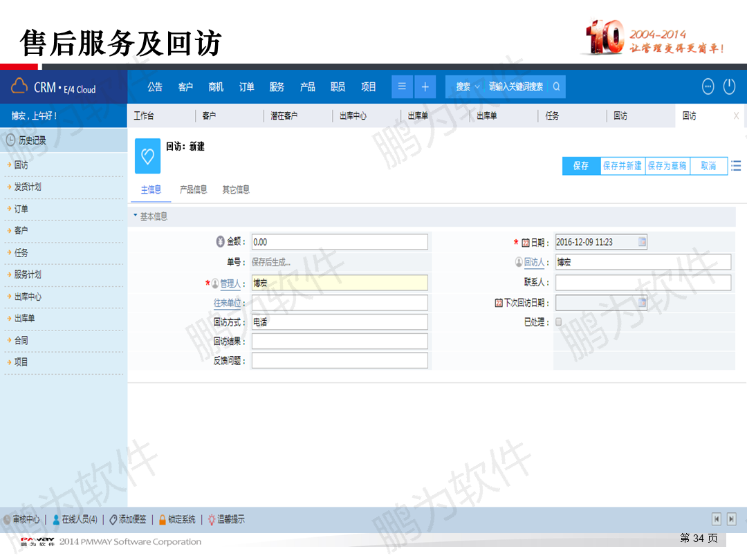The image size is (747, 560).
Task: Open the 订单 top menu
Action: [246, 86]
